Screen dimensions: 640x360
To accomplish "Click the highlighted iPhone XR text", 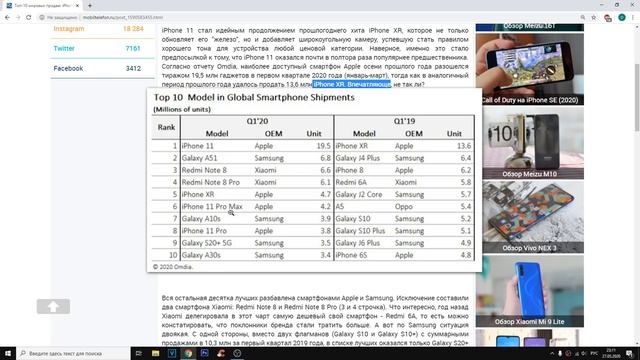I will coord(352,84).
